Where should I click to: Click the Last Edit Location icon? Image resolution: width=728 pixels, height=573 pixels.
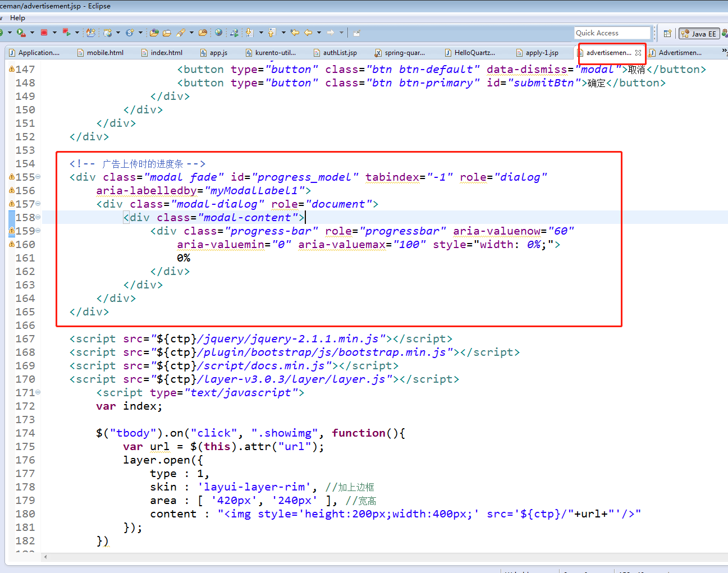(x=295, y=33)
